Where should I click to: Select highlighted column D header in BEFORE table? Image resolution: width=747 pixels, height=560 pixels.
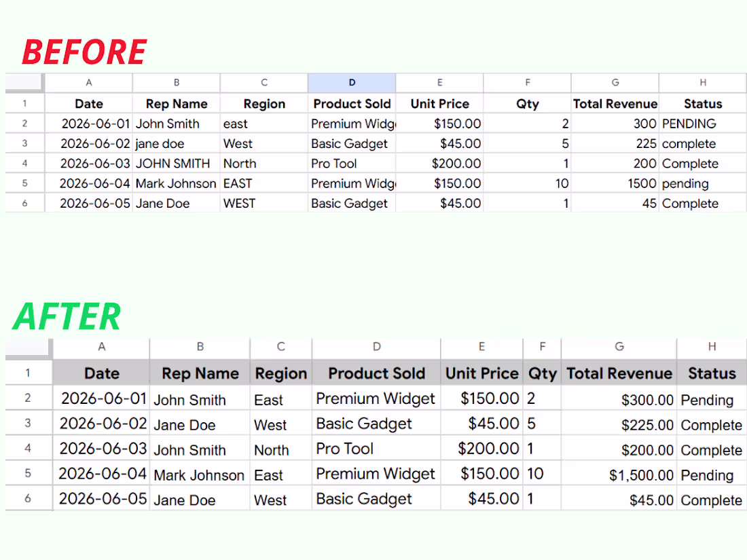pos(352,83)
